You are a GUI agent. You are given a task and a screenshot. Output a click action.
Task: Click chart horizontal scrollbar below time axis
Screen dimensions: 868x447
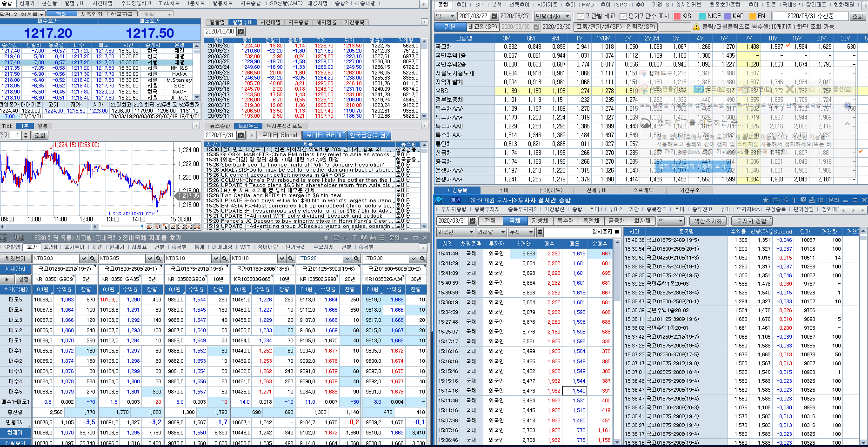pos(49,227)
